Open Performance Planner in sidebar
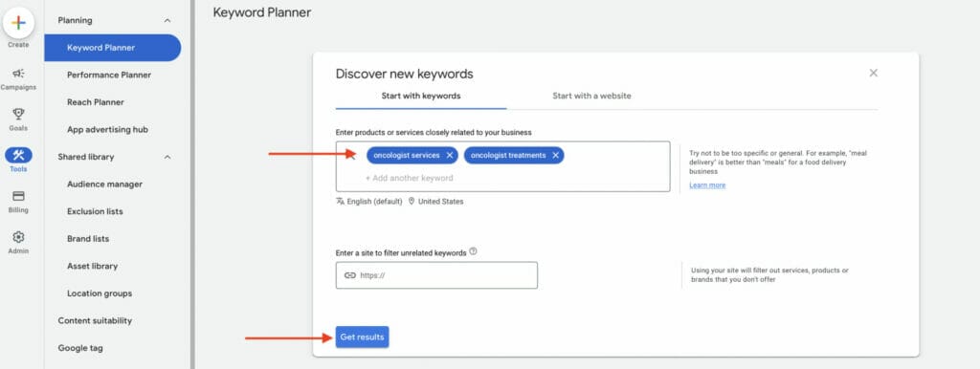Screen dimensions: 980x369 (x=109, y=75)
